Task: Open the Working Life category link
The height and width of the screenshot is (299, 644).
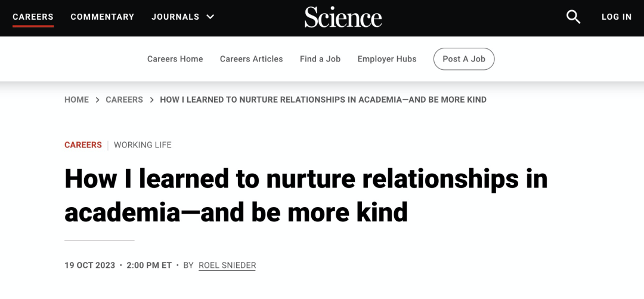Action: tap(143, 145)
